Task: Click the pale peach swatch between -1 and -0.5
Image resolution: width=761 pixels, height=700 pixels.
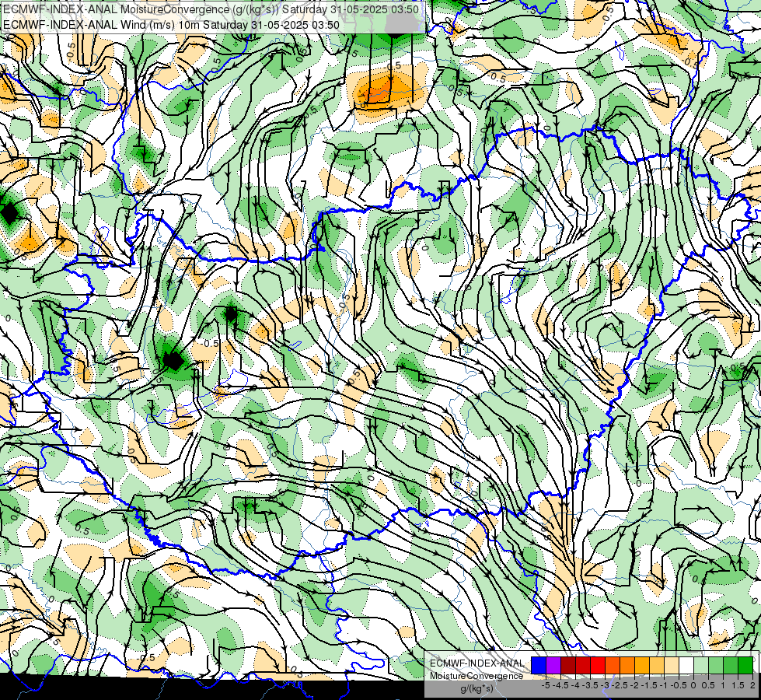Action: click(672, 665)
